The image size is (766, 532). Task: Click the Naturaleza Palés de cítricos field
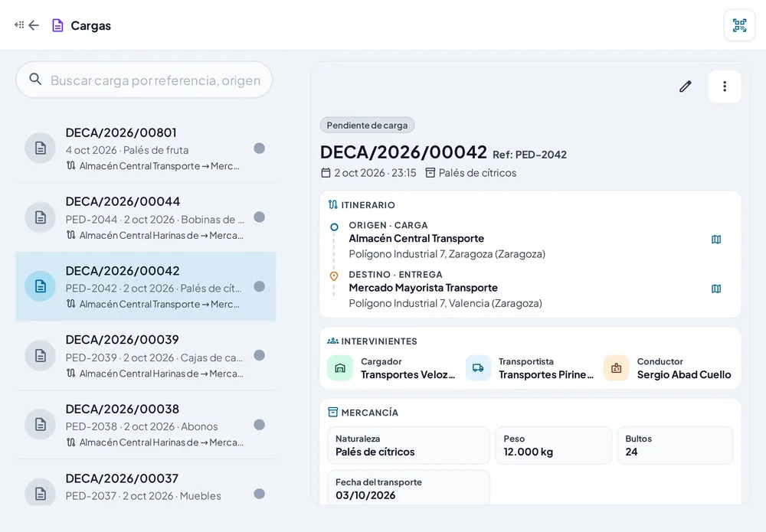tap(408, 446)
